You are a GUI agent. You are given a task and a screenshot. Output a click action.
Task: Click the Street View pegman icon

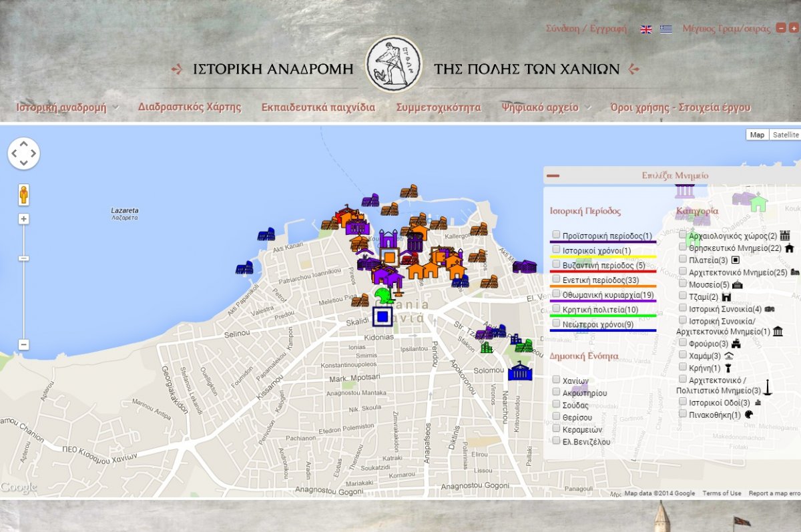tap(24, 194)
